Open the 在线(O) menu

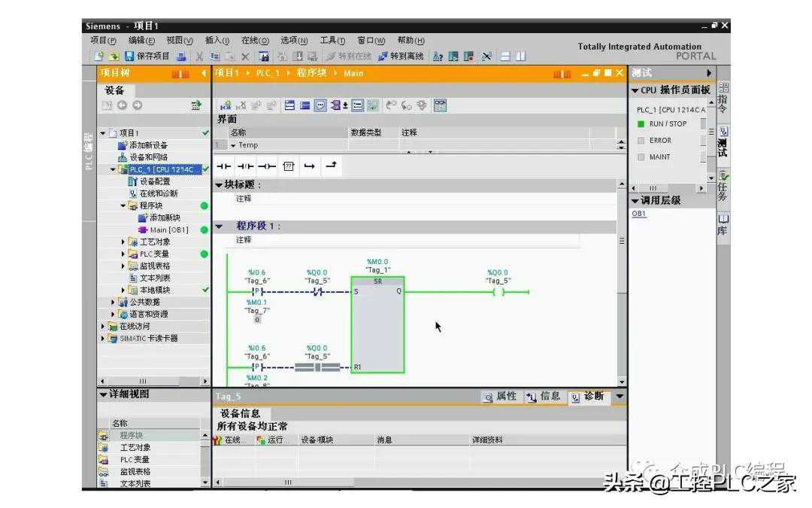255,41
